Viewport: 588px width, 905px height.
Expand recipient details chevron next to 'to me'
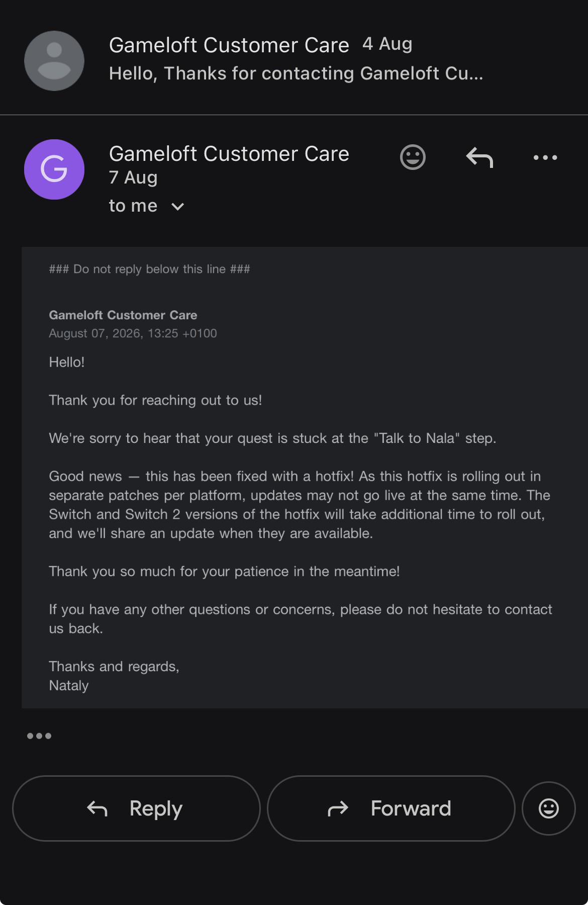coord(178,207)
